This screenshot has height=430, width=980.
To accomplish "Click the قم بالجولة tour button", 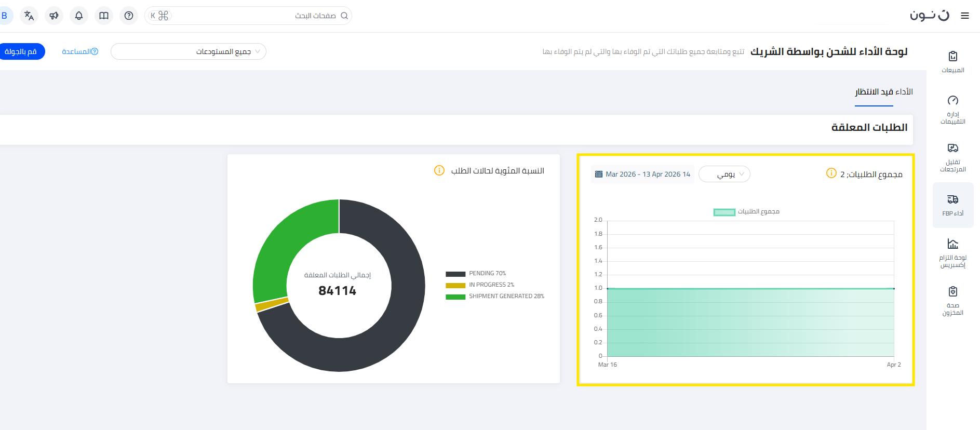I will point(21,51).
